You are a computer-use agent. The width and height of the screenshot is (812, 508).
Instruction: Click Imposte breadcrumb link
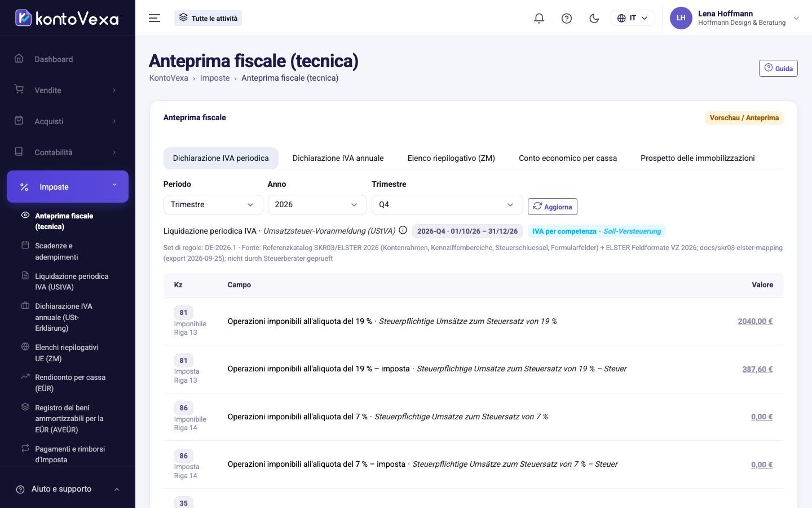point(215,78)
